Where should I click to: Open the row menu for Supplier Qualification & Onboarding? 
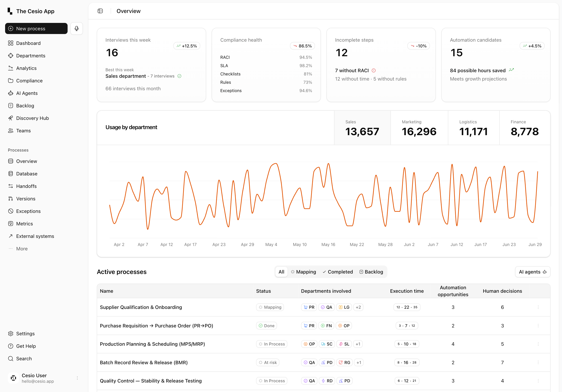pos(538,307)
